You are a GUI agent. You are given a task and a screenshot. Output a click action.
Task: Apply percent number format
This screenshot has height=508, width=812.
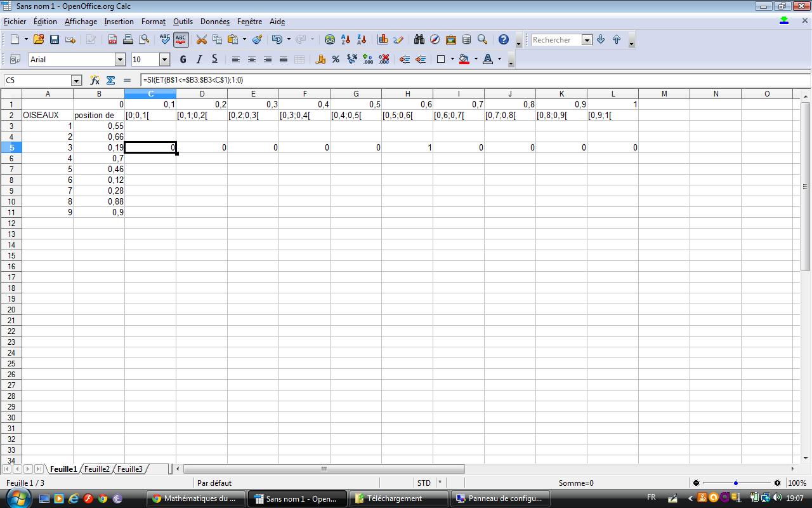(336, 59)
